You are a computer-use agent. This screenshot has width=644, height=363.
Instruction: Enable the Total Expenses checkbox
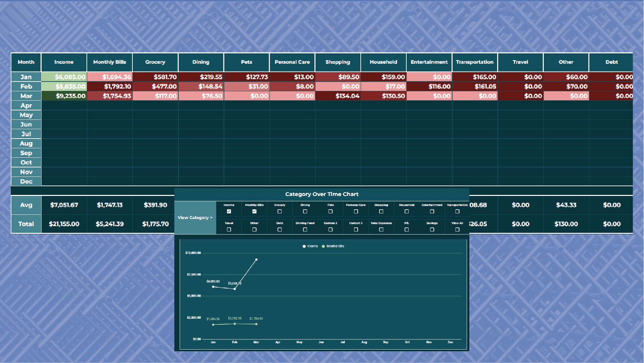pos(381,229)
